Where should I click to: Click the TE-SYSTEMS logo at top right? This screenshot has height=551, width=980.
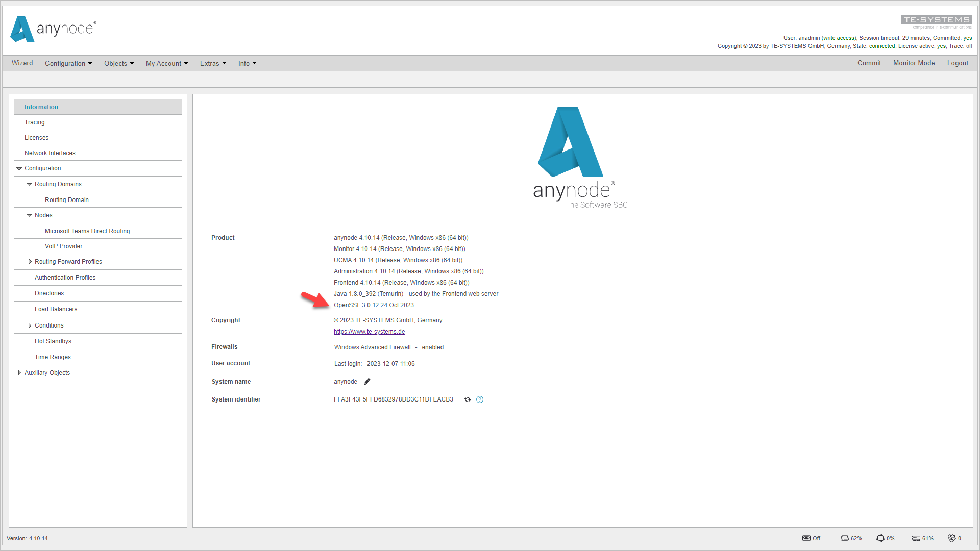[937, 22]
